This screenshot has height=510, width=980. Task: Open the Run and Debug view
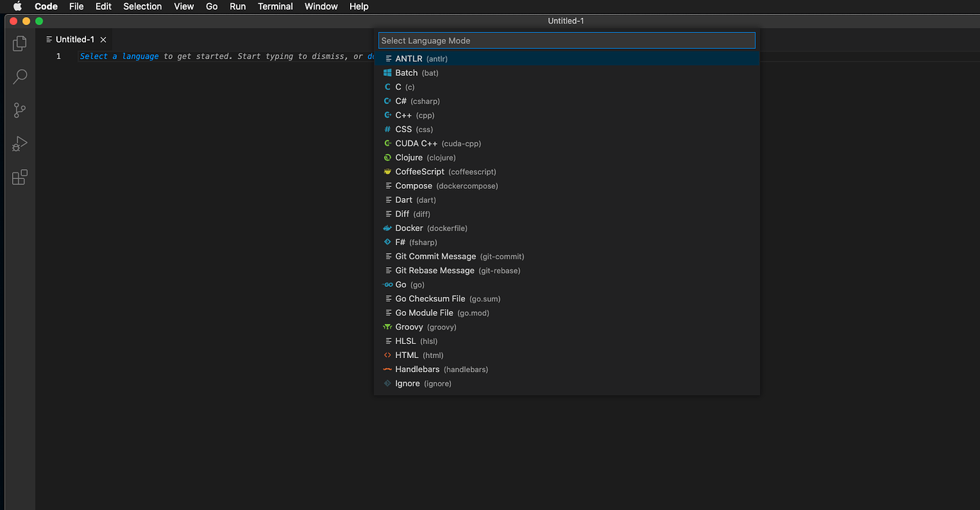(x=20, y=144)
